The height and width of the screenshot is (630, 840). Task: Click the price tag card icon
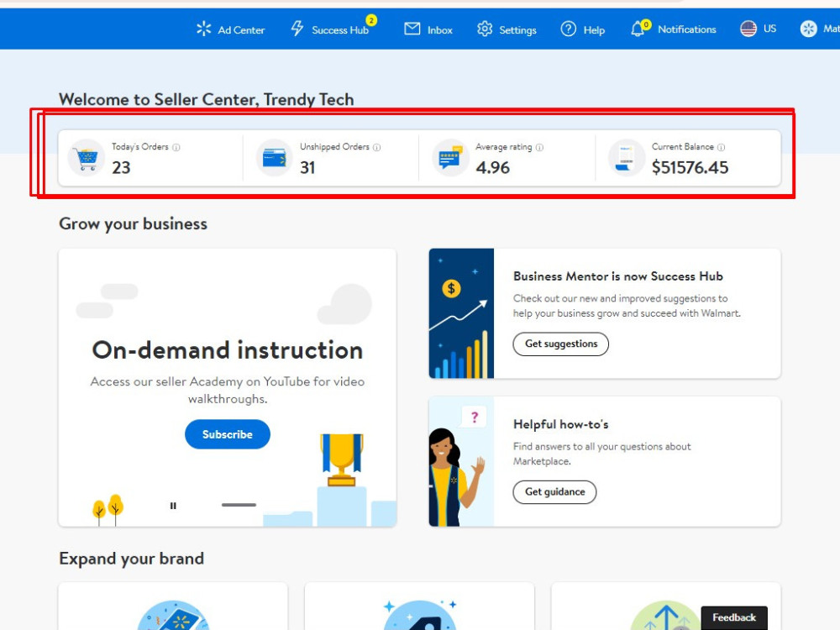click(420, 616)
